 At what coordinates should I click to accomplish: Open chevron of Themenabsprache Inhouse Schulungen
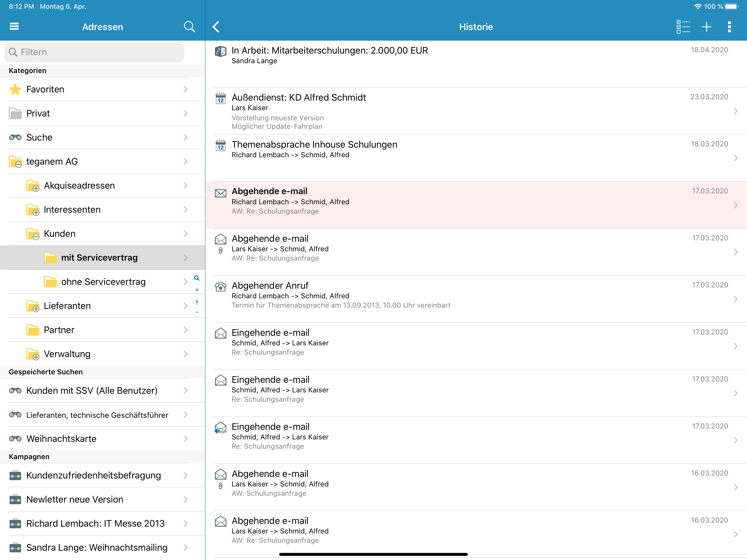tap(736, 158)
